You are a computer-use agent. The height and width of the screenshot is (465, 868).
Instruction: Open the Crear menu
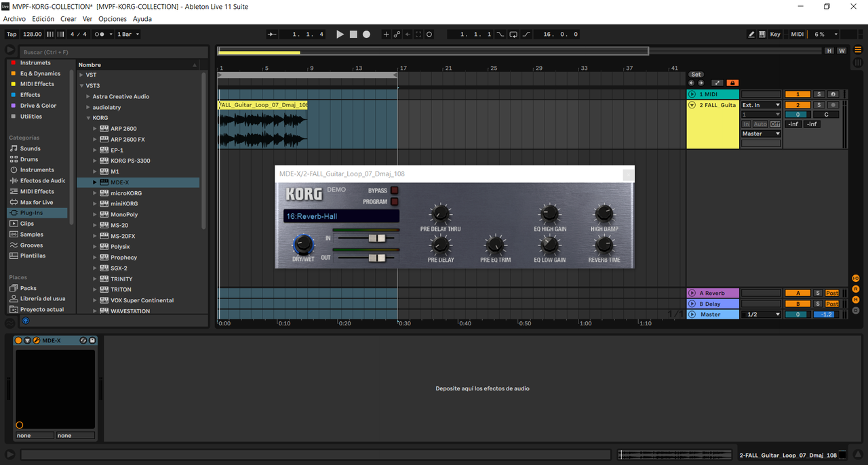(x=68, y=19)
